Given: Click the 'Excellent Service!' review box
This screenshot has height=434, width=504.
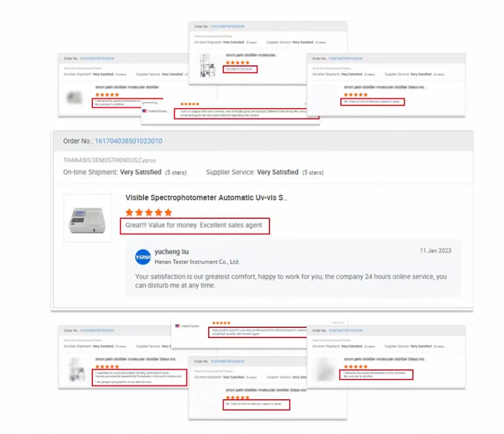Looking at the screenshot, I should (x=240, y=69).
